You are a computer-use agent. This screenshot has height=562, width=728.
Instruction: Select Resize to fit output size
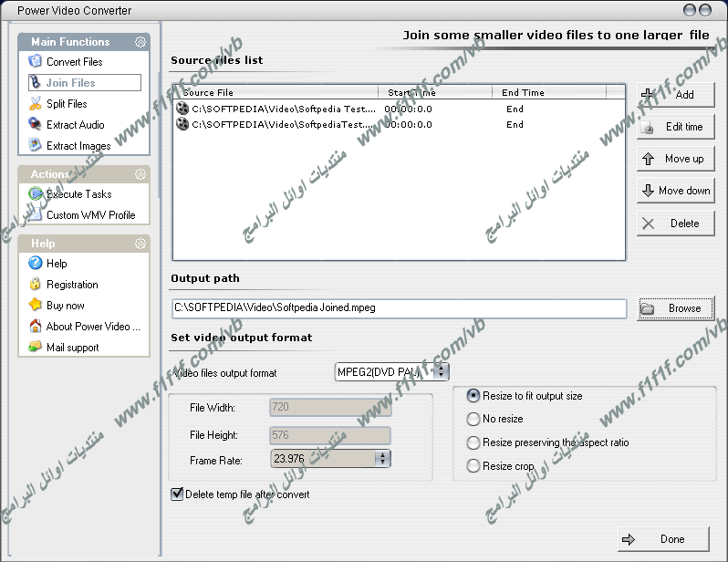(x=473, y=396)
